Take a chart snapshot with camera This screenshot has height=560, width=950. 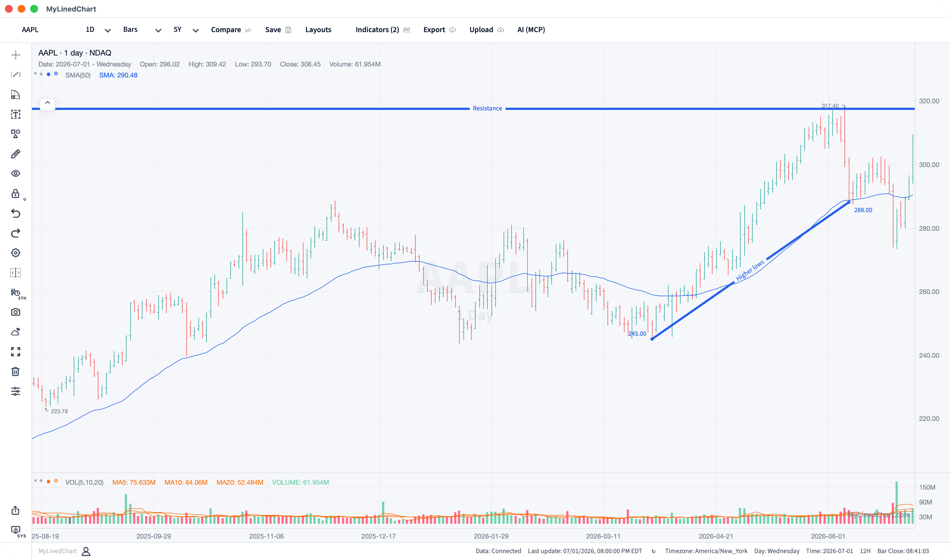click(15, 312)
